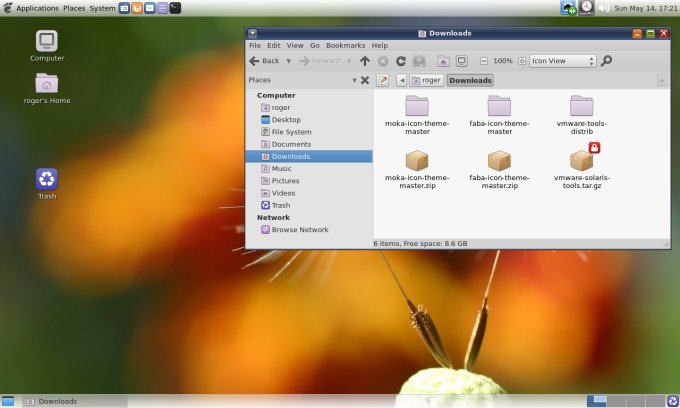The width and height of the screenshot is (680, 408).
Task: Reload the current folder
Action: pyautogui.click(x=400, y=61)
